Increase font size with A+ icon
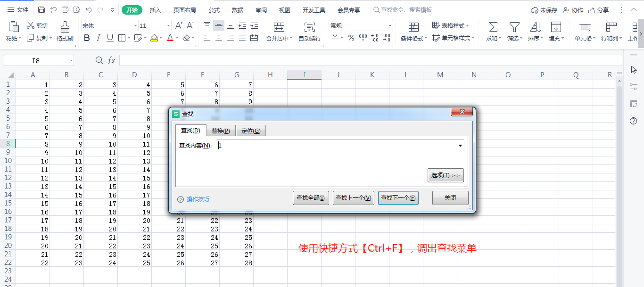The height and width of the screenshot is (287, 644). tap(179, 25)
